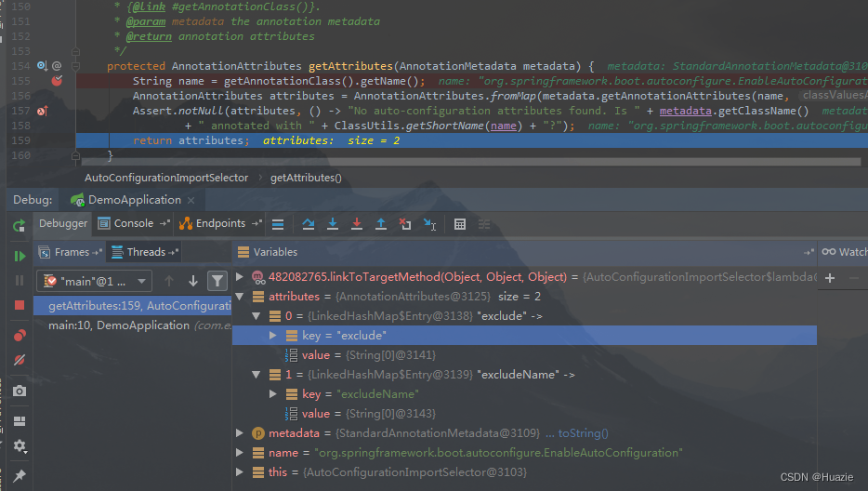Open the Watches panel header
This screenshot has width=868, height=491.
pyautogui.click(x=844, y=252)
